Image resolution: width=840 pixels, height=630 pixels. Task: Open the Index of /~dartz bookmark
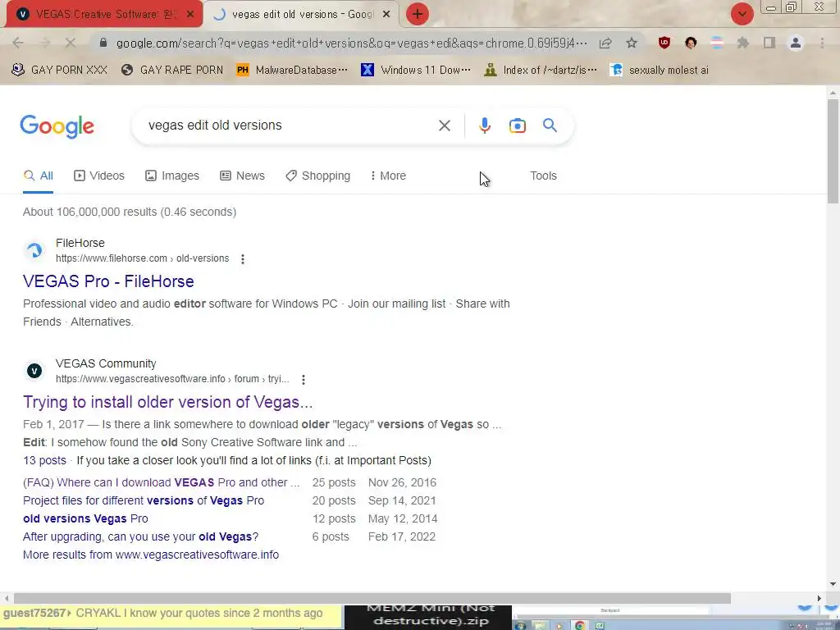[540, 71]
